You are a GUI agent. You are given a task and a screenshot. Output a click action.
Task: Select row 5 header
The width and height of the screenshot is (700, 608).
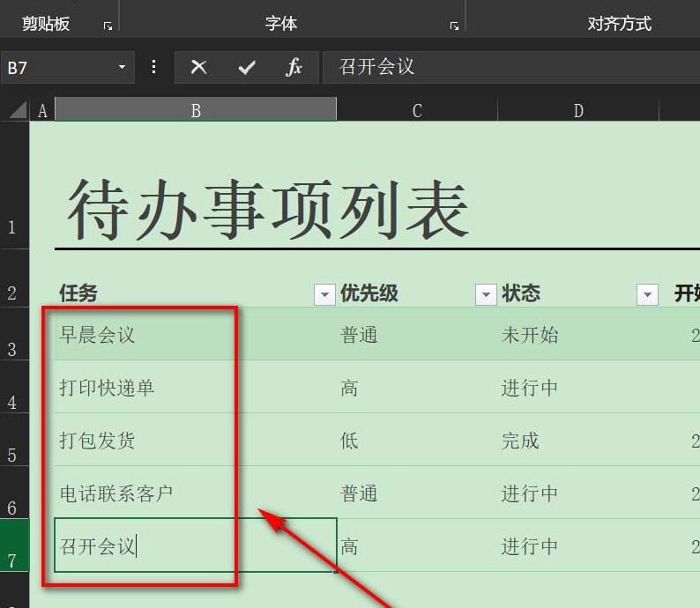[x=14, y=440]
